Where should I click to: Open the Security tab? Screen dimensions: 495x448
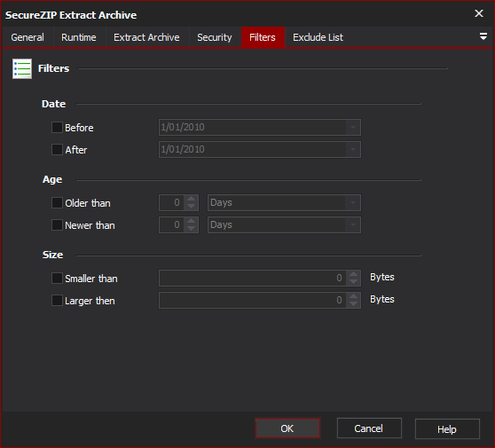(215, 37)
